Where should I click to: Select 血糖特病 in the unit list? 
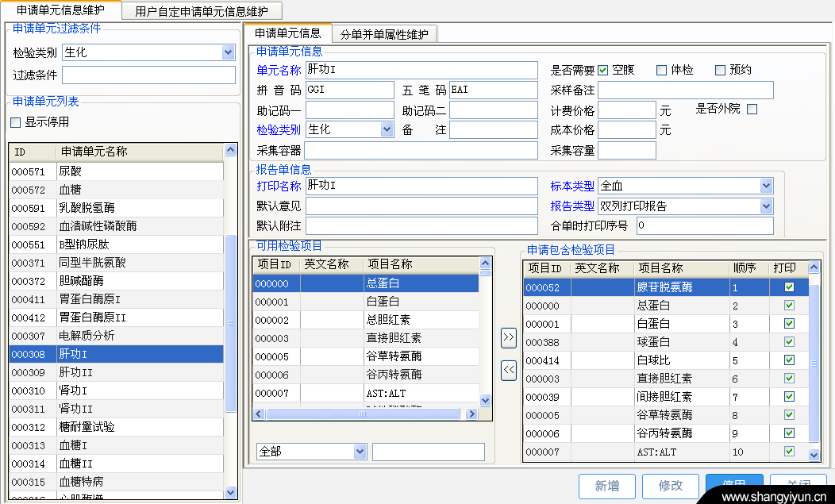click(116, 482)
